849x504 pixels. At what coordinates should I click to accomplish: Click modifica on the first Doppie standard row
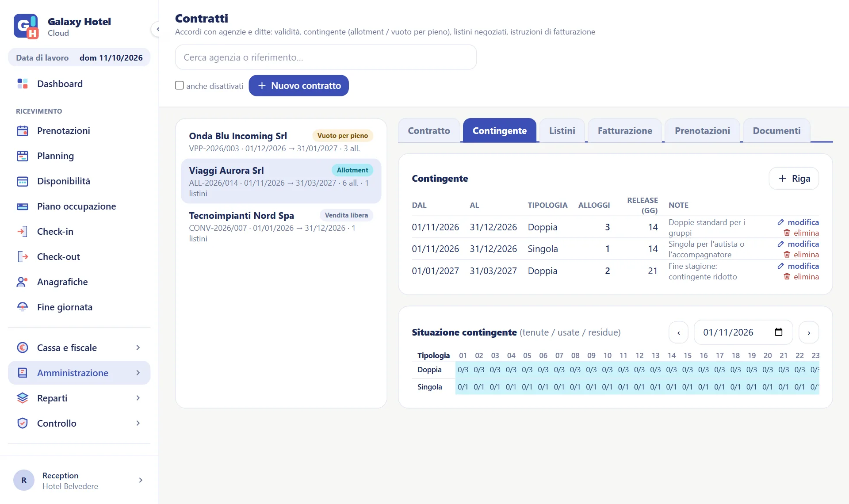point(798,222)
